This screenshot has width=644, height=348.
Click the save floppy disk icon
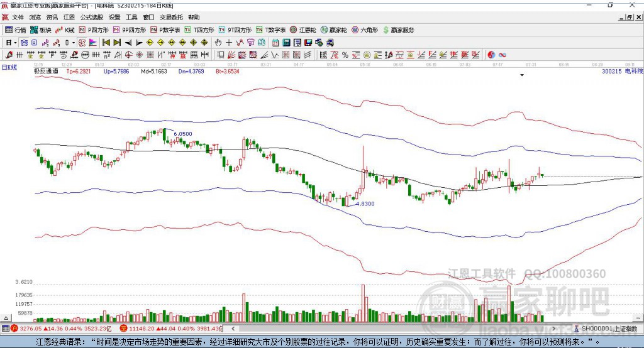[x=308, y=43]
